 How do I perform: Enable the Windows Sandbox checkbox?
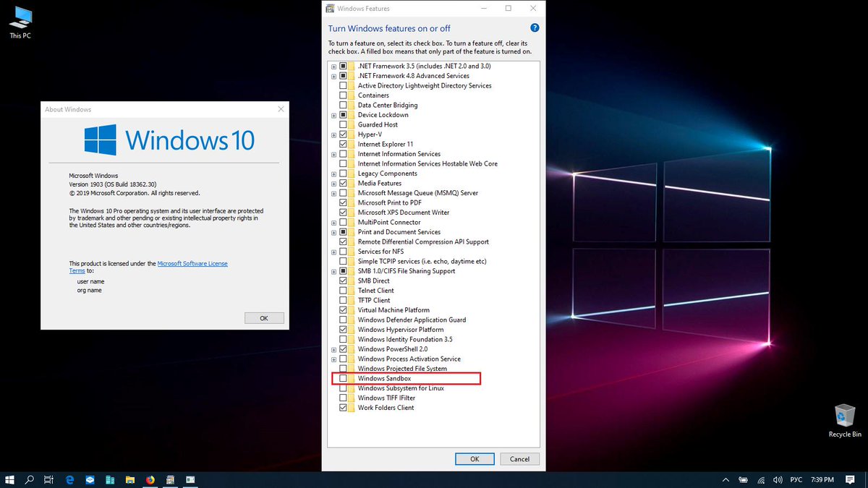click(344, 378)
